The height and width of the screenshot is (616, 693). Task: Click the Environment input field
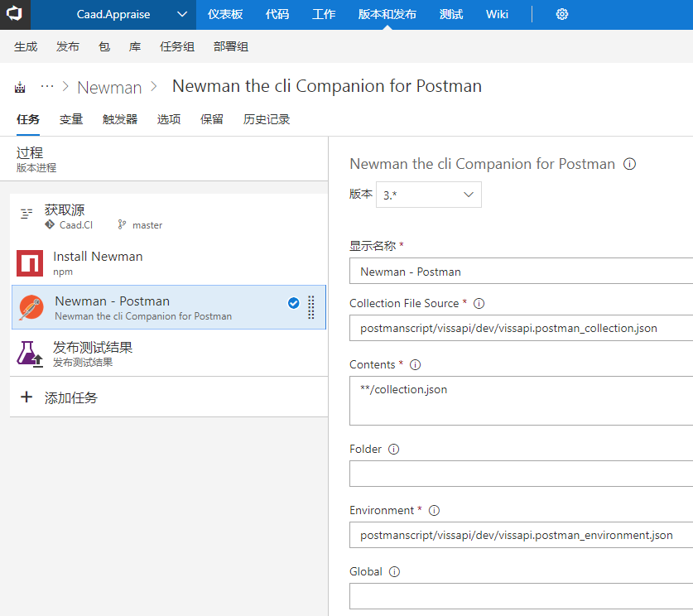pyautogui.click(x=521, y=535)
